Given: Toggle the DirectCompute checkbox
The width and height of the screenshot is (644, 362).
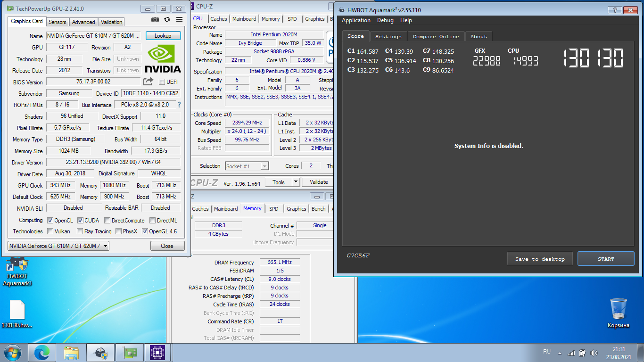Looking at the screenshot, I should [x=107, y=220].
